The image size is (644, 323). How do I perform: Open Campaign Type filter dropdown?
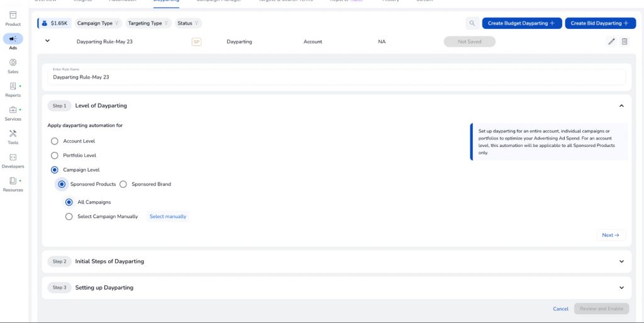98,23
